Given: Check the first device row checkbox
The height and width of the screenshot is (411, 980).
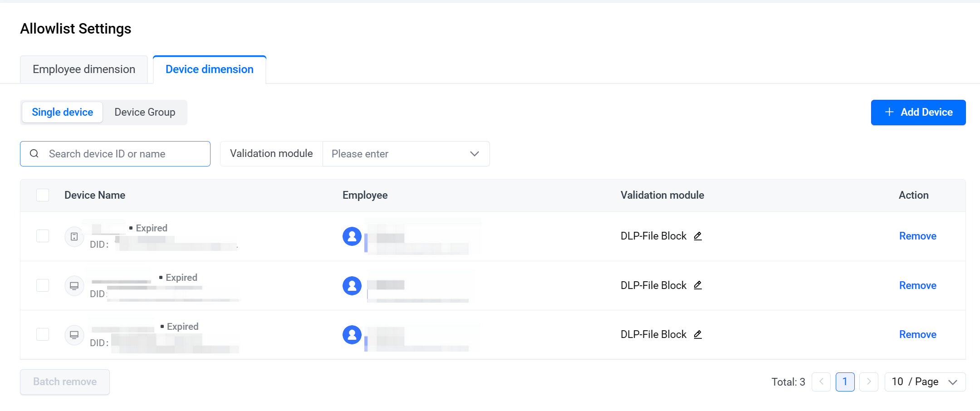Looking at the screenshot, I should (43, 236).
